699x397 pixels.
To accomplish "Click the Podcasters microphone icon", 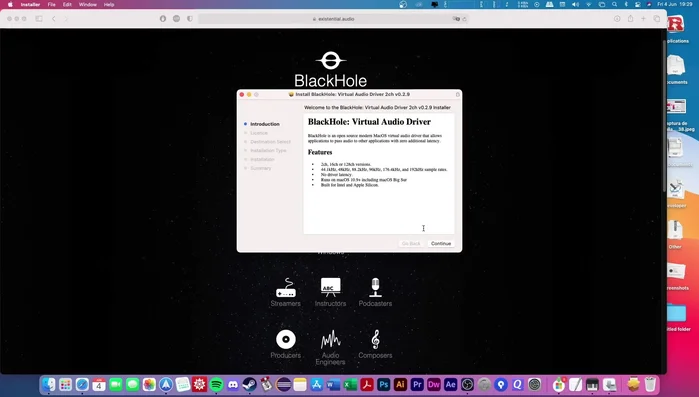I will (x=375, y=287).
